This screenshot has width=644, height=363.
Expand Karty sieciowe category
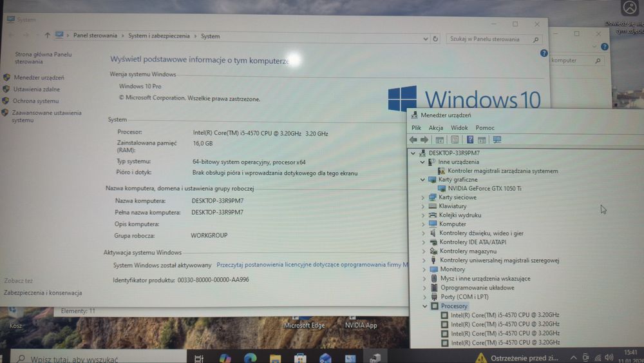point(423,197)
